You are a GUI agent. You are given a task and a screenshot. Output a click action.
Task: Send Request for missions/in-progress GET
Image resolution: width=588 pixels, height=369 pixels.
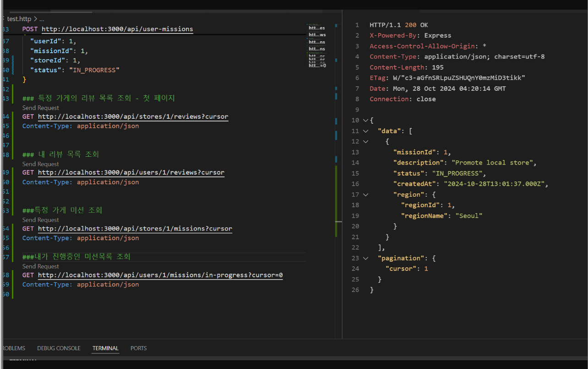(x=41, y=266)
